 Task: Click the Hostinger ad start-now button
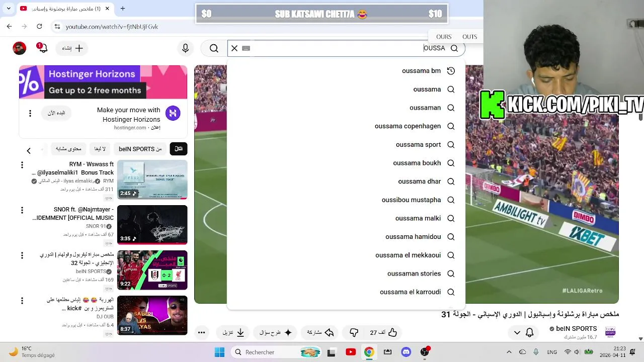[x=56, y=113]
